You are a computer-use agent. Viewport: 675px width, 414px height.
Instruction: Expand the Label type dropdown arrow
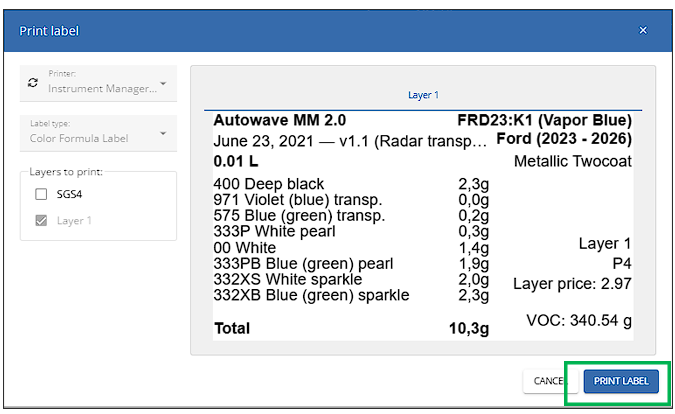pos(163,133)
